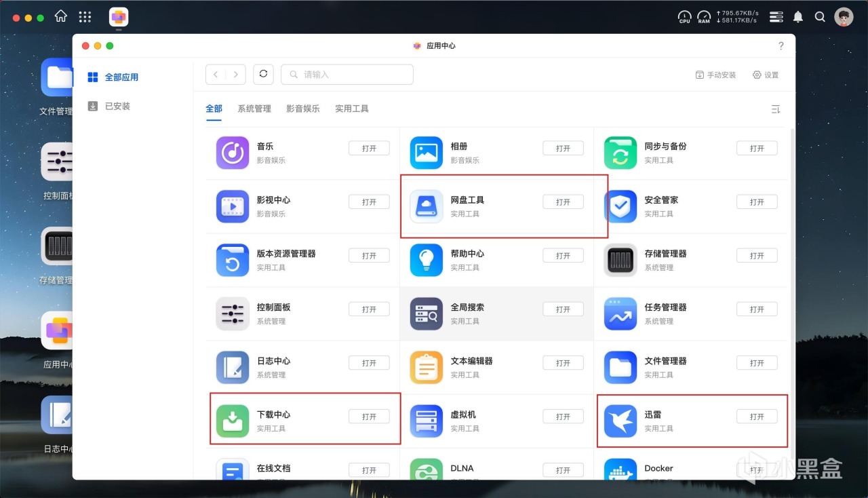Click the 打开 button for 全局搜索
Image resolution: width=868 pixels, height=498 pixels.
click(563, 309)
